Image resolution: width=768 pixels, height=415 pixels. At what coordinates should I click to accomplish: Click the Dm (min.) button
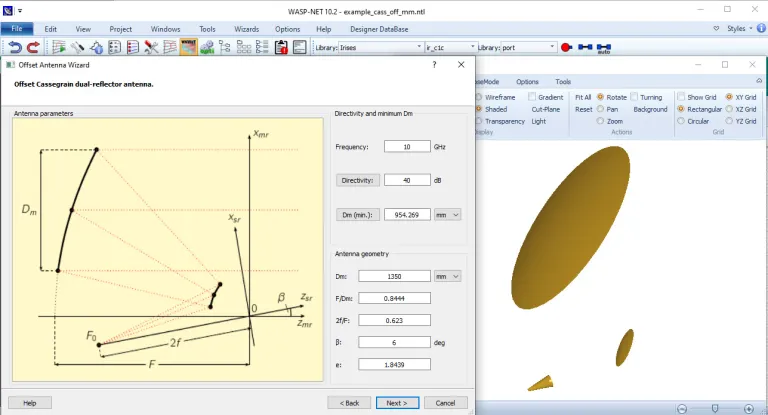(x=358, y=215)
